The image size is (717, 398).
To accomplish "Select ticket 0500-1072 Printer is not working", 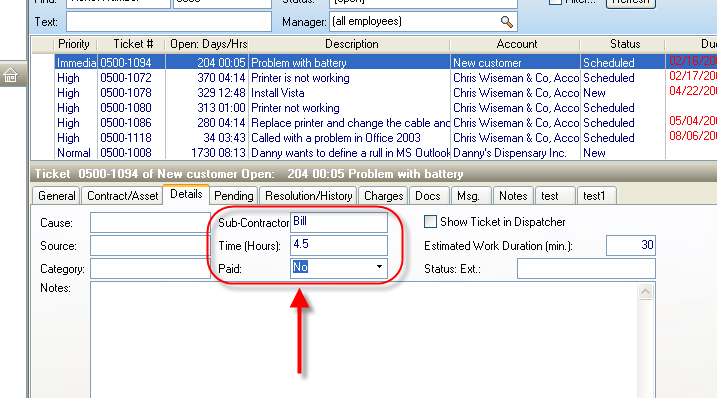I will (348, 78).
